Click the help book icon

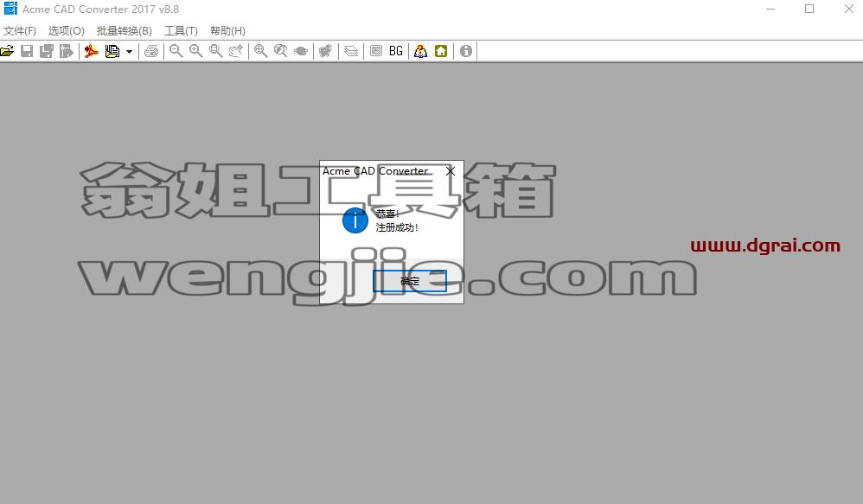[420, 51]
